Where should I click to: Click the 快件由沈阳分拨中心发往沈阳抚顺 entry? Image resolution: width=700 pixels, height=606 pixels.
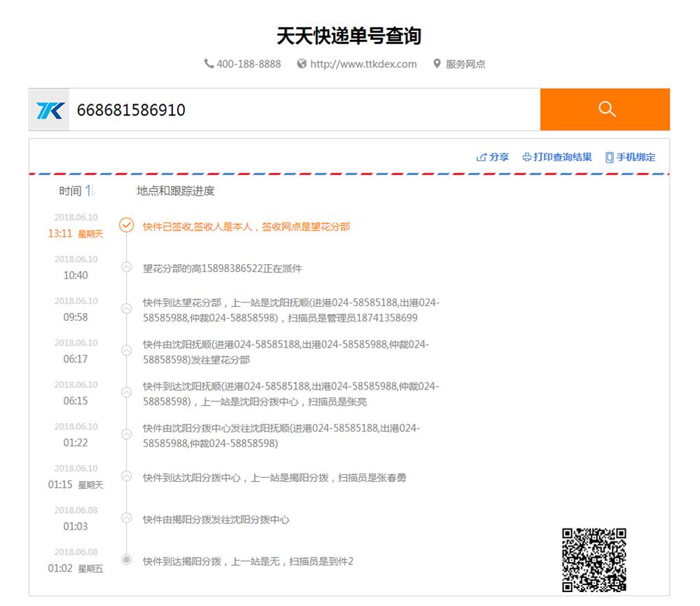(281, 436)
